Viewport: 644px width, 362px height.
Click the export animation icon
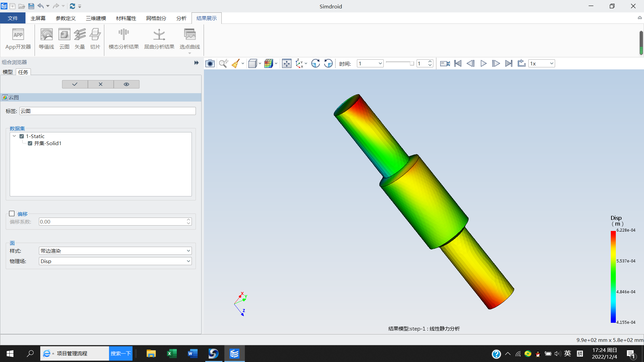[x=522, y=63]
